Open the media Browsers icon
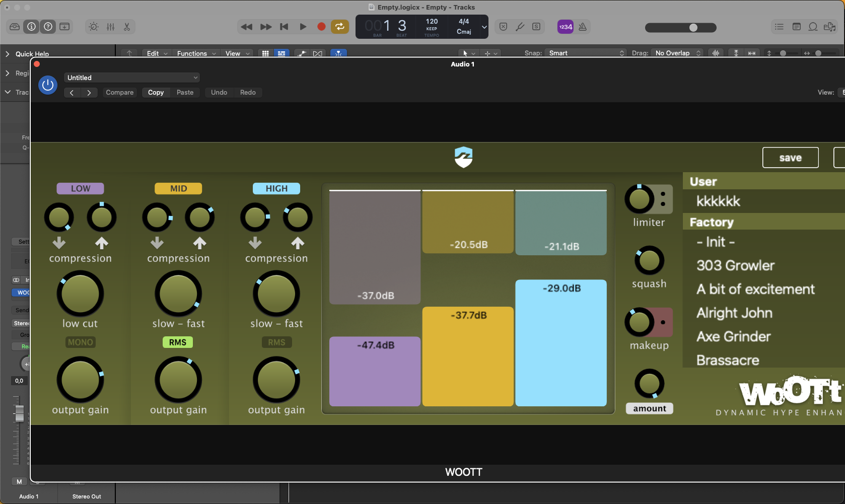The image size is (845, 504). coord(829,27)
